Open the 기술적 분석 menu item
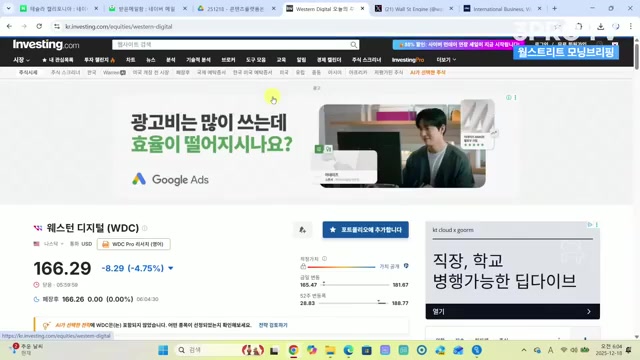This screenshot has height=360, width=640. click(x=198, y=60)
